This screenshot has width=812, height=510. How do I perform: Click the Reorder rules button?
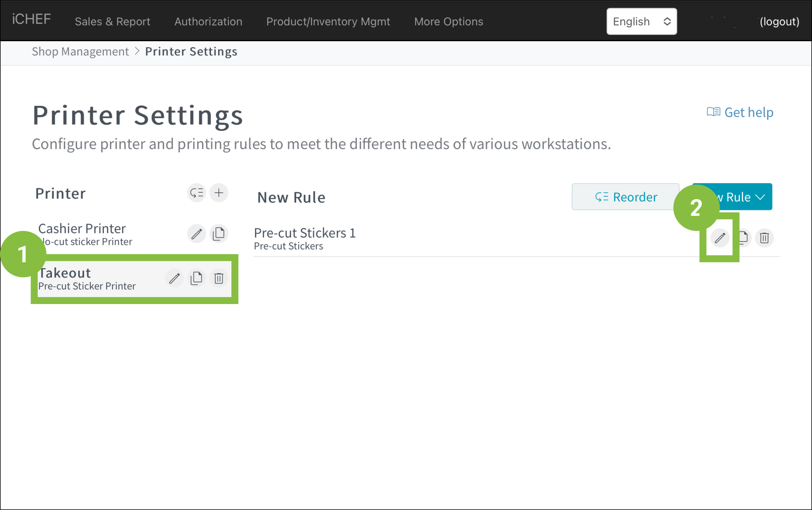click(x=626, y=197)
